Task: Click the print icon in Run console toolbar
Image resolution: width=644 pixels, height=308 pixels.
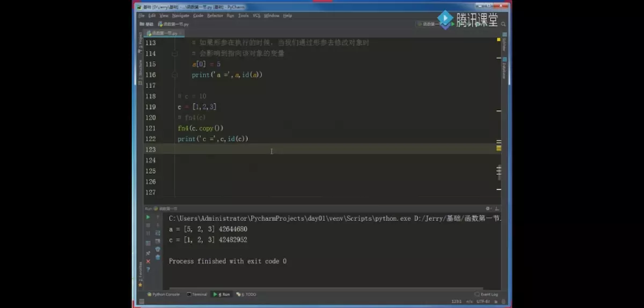Action: click(158, 249)
